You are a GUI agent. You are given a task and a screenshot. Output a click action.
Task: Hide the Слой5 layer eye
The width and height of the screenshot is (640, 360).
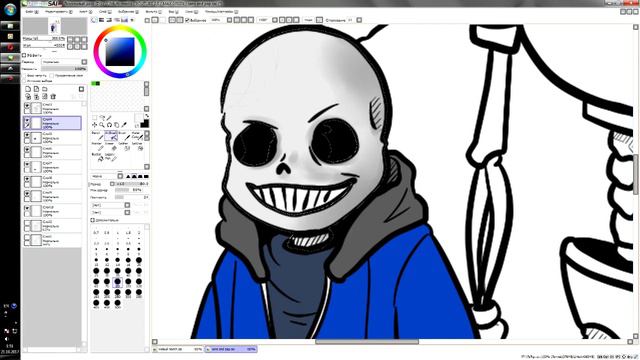click(x=27, y=135)
